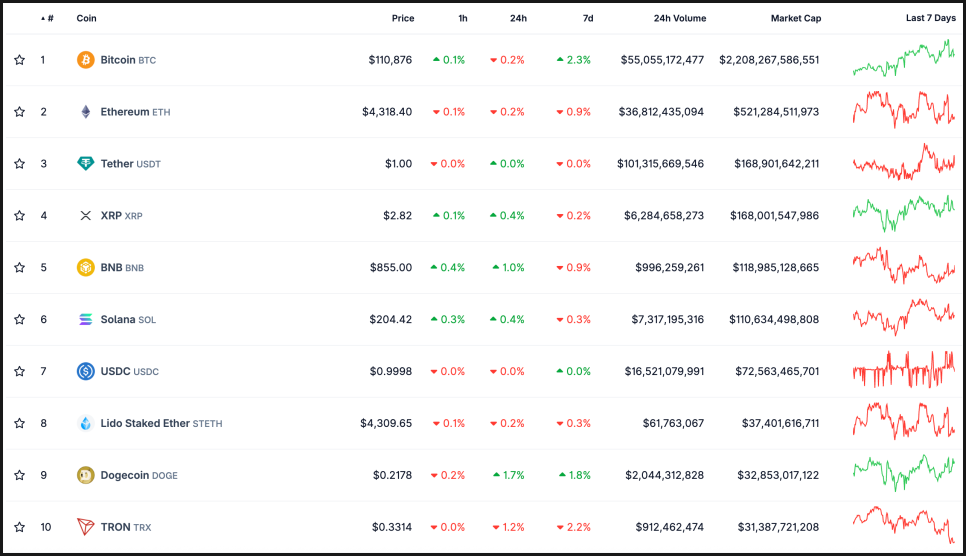Screen dimensions: 966x556
Task: Open the BNB coin link
Action: pos(122,268)
